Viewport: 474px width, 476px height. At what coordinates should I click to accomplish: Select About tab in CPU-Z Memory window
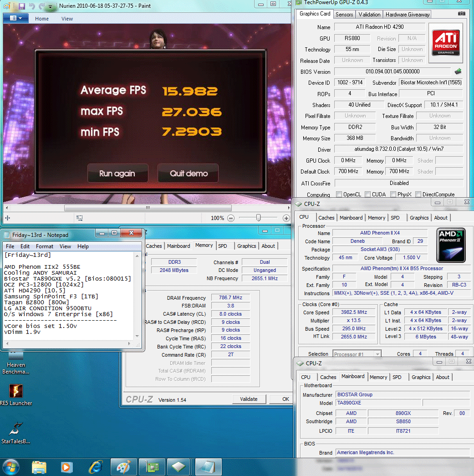tap(268, 246)
